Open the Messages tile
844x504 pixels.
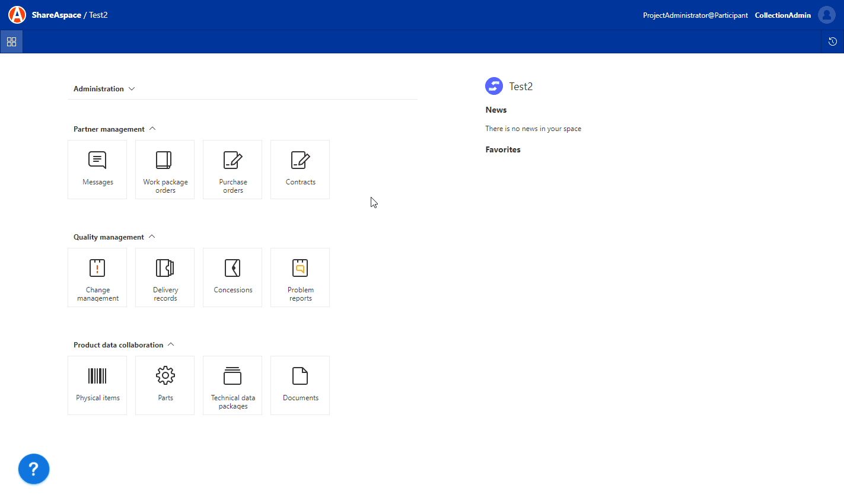(97, 170)
